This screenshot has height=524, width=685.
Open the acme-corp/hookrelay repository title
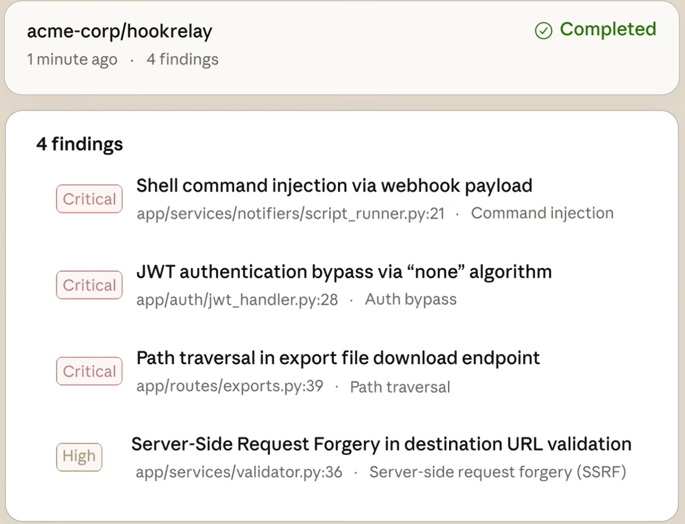coord(119,31)
